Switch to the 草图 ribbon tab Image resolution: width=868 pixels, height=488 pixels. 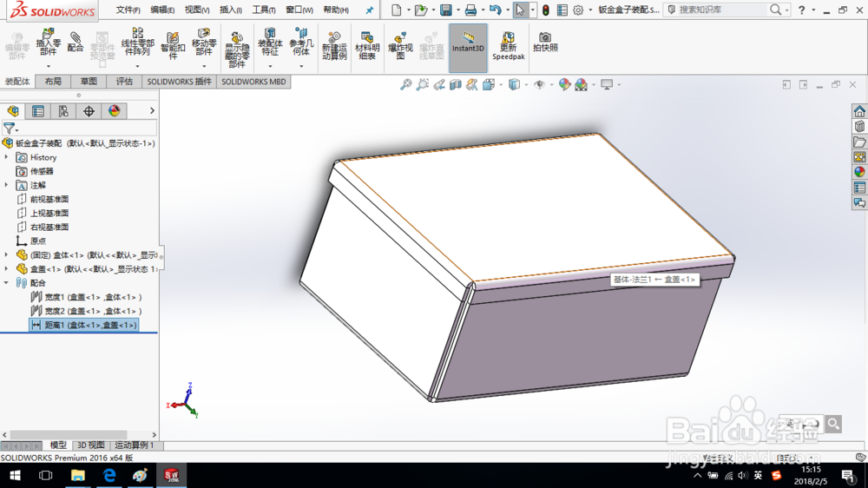point(89,82)
